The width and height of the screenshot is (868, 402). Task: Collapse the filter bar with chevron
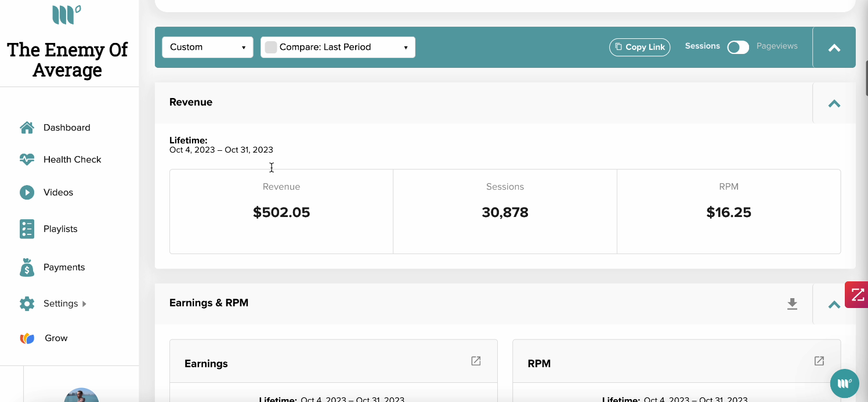pos(834,48)
